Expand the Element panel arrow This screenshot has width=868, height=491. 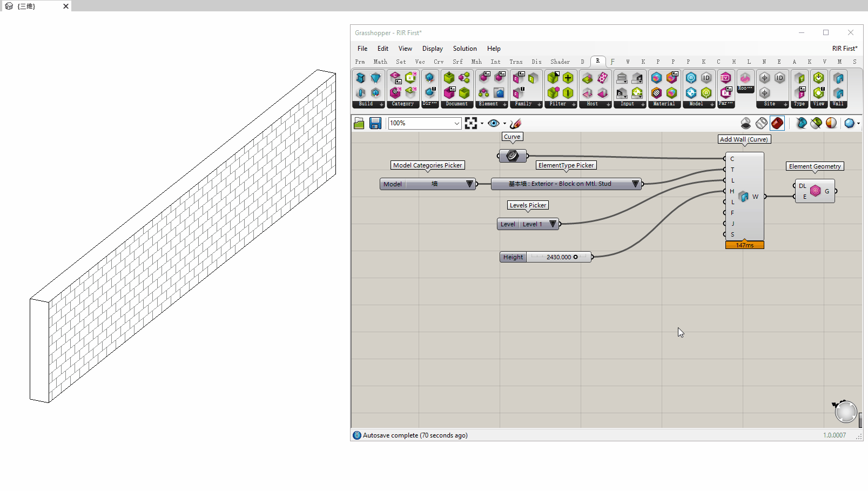pyautogui.click(x=504, y=104)
